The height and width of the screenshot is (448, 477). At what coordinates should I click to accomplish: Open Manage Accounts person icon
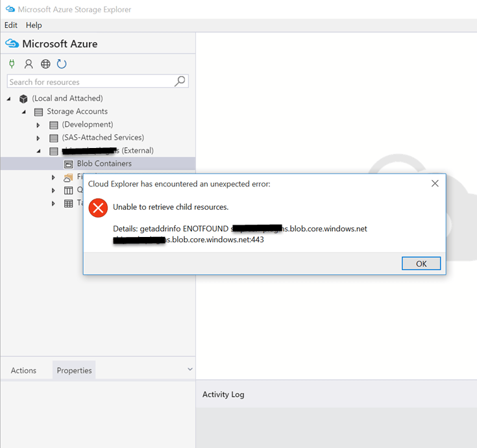(29, 64)
